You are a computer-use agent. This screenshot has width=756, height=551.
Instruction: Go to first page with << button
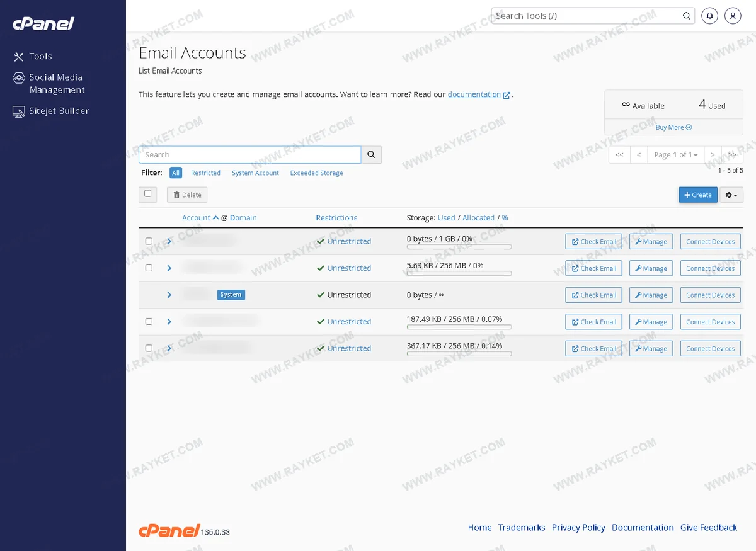[x=619, y=154]
